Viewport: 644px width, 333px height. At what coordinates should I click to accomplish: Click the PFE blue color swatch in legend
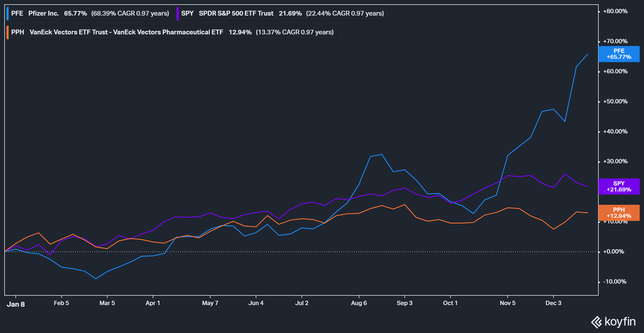8,13
